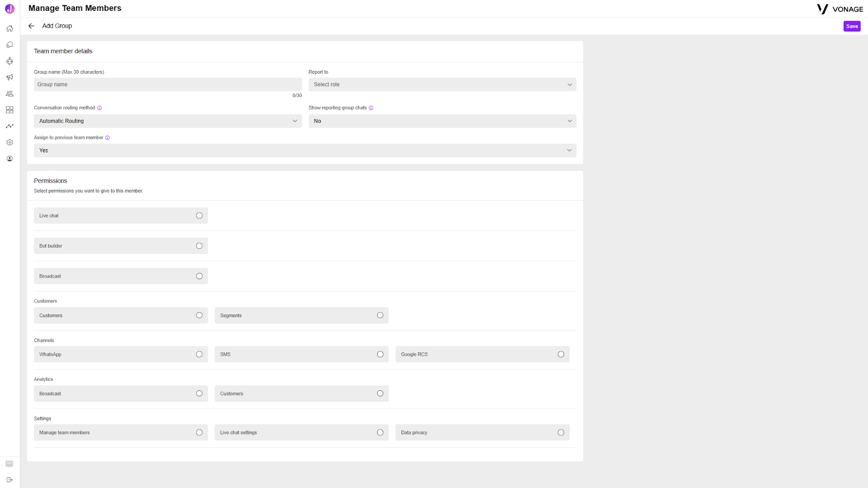Screen dimensions: 868x488
Task: Open the customers people sidebar icon
Action: [10, 94]
